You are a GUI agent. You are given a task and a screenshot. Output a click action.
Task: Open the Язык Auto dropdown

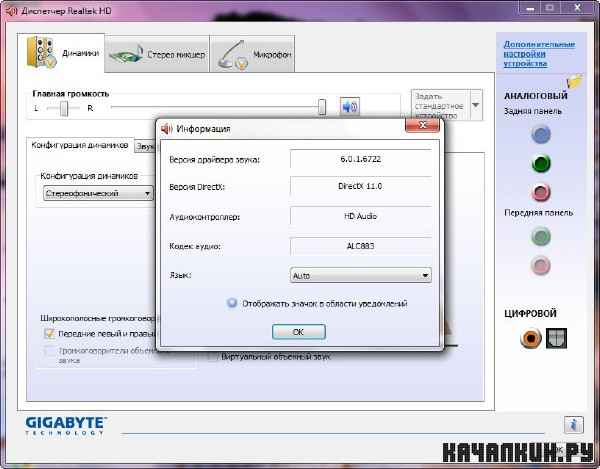tap(360, 275)
